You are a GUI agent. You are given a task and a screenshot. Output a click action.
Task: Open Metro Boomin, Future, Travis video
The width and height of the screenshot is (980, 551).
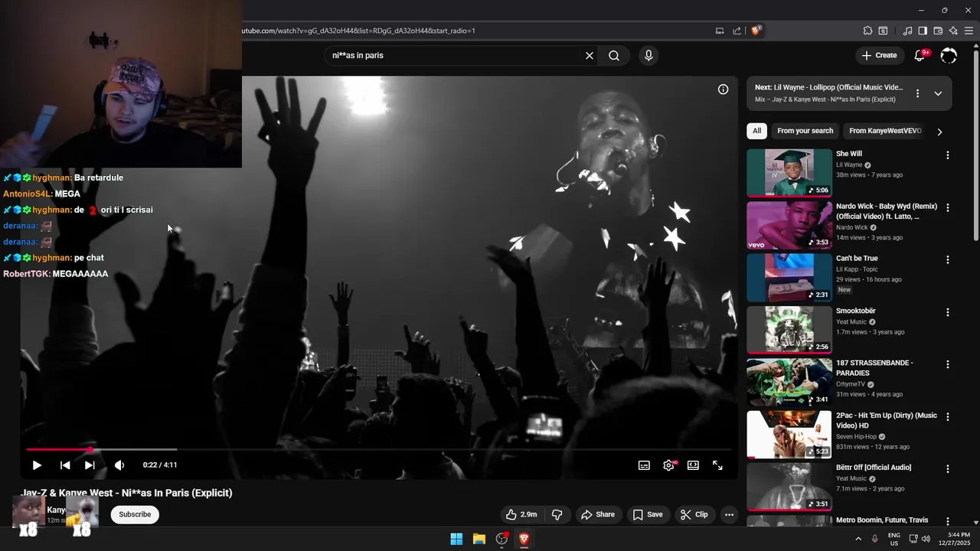[x=882, y=520]
